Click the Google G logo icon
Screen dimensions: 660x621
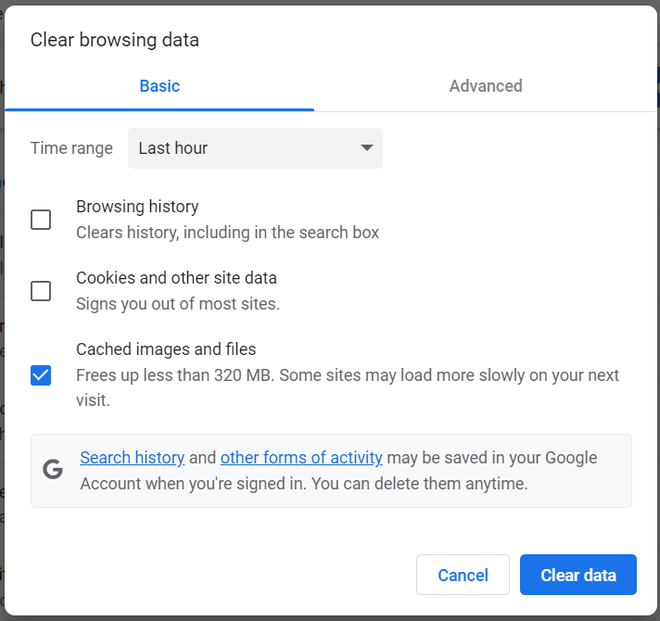pyautogui.click(x=53, y=469)
